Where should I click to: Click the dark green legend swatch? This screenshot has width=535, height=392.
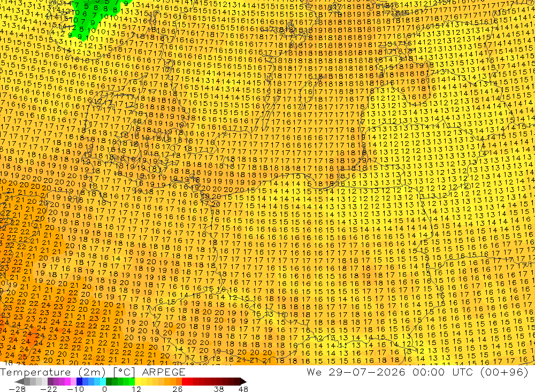click(109, 381)
